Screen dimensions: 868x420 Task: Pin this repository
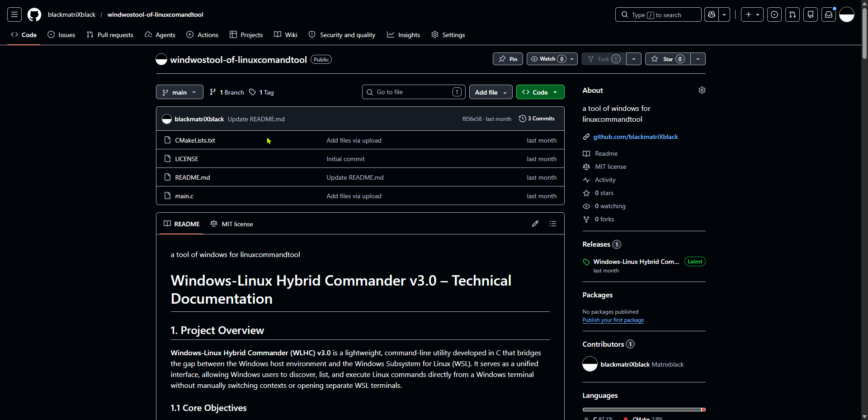[x=508, y=59]
